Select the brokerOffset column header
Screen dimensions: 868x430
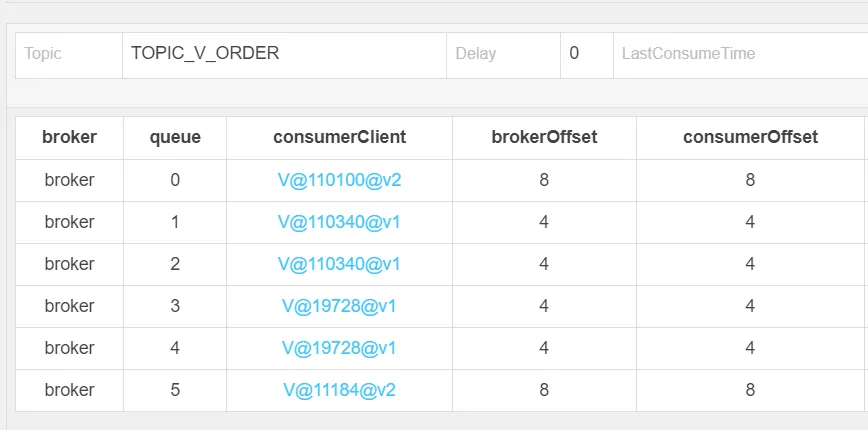point(544,138)
